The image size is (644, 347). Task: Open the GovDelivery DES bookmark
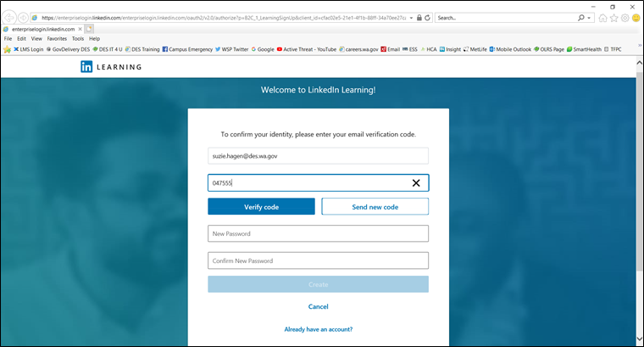(68, 49)
